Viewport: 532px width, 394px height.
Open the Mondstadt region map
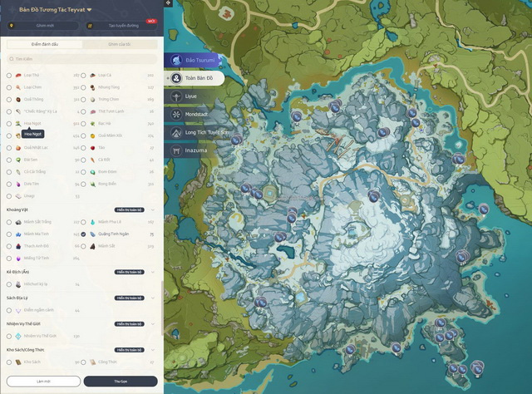click(x=176, y=115)
